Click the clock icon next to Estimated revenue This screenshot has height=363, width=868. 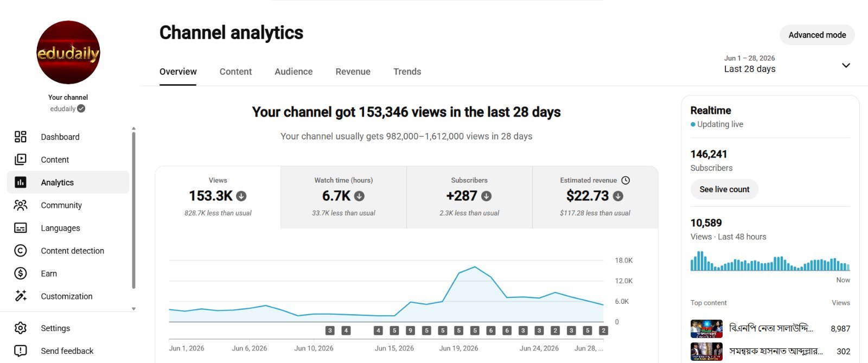(x=626, y=180)
